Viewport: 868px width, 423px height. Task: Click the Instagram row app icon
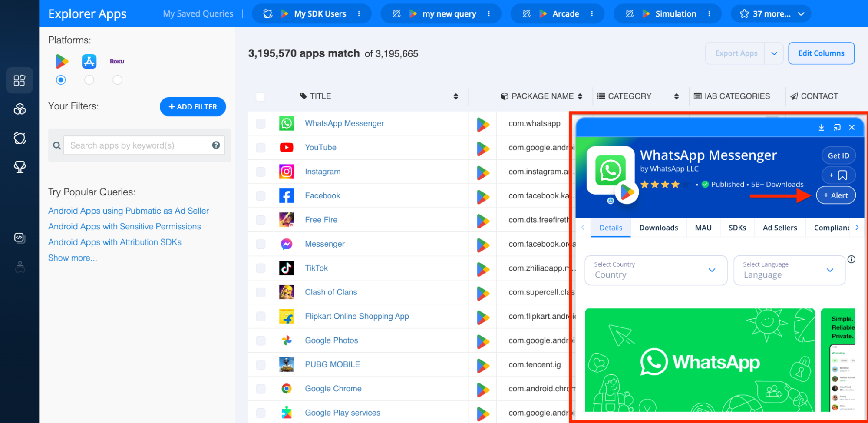point(287,172)
